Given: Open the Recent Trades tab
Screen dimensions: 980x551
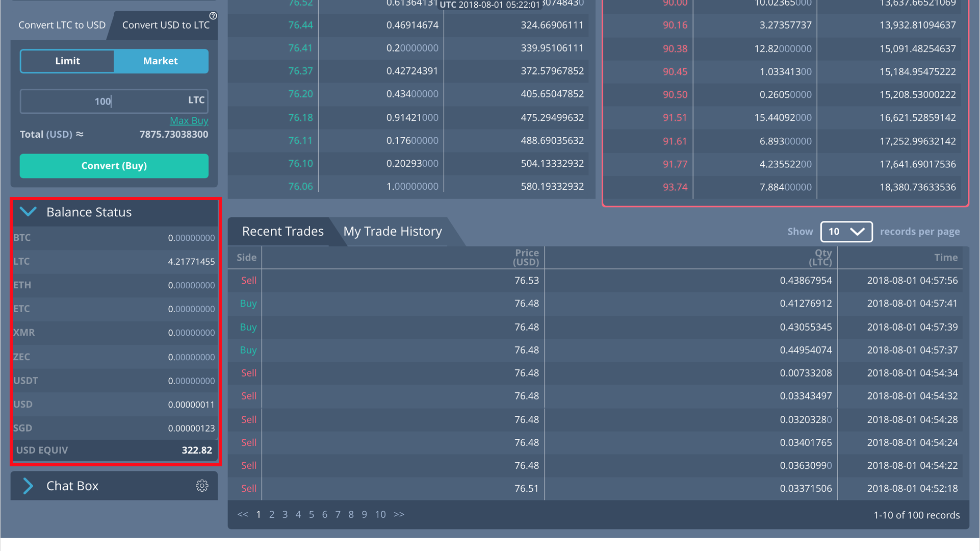Looking at the screenshot, I should (282, 231).
